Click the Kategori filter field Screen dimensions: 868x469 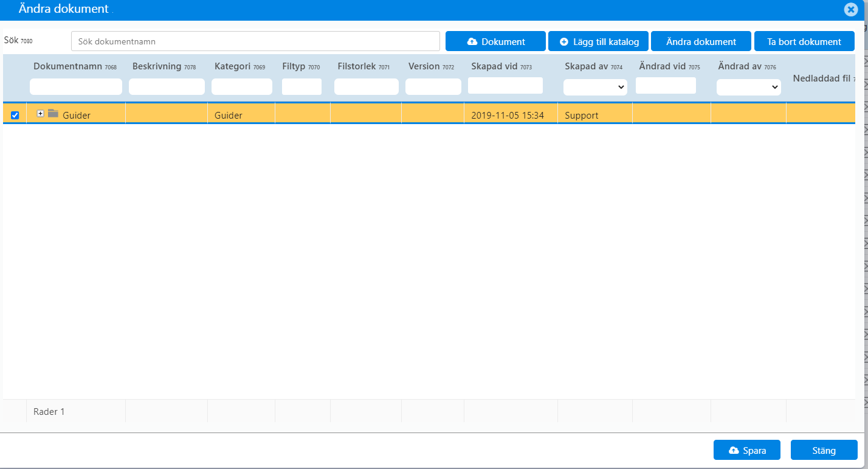[x=242, y=86]
